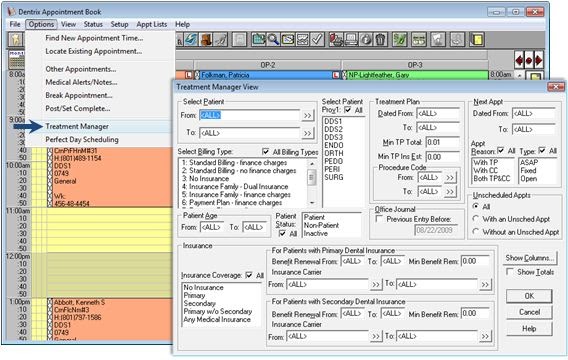Click OK in Treatment Manager View
The height and width of the screenshot is (360, 568).
[x=529, y=296]
